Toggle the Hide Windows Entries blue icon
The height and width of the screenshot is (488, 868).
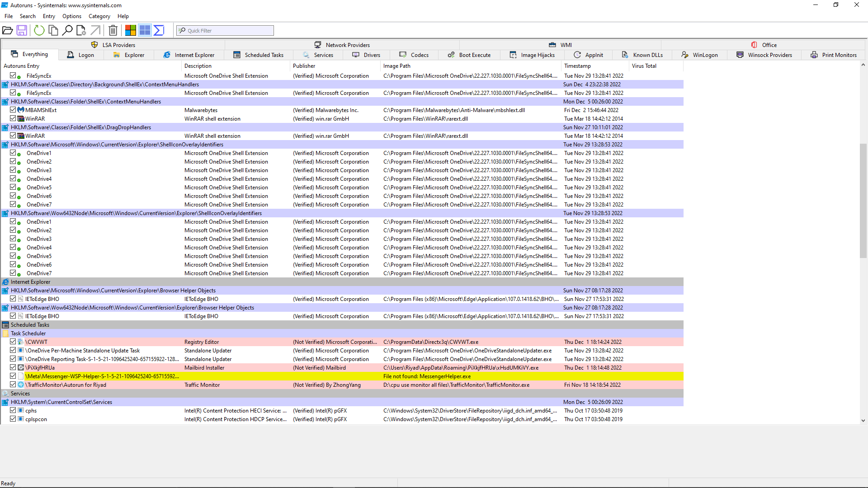145,30
